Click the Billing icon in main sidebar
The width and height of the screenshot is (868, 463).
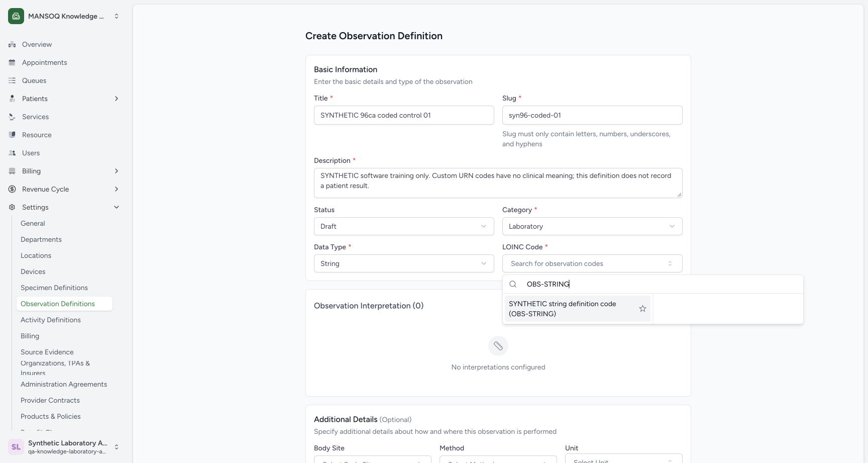(12, 171)
